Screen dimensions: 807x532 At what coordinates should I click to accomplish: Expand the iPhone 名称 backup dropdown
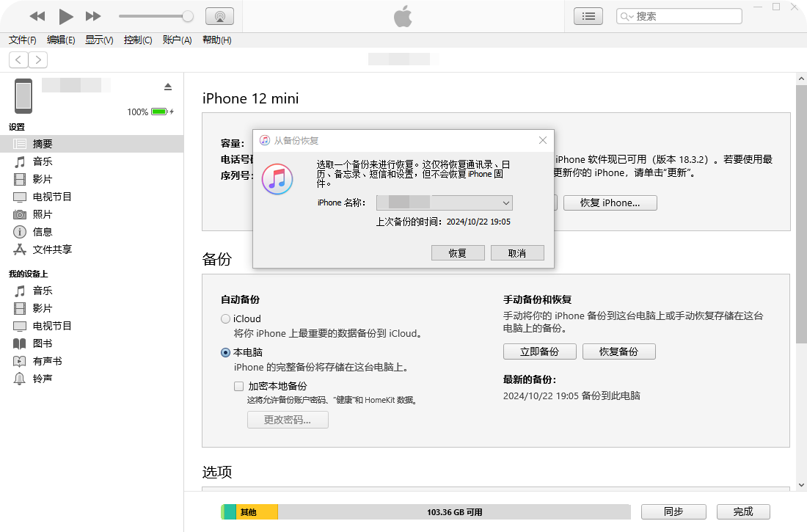(506, 203)
